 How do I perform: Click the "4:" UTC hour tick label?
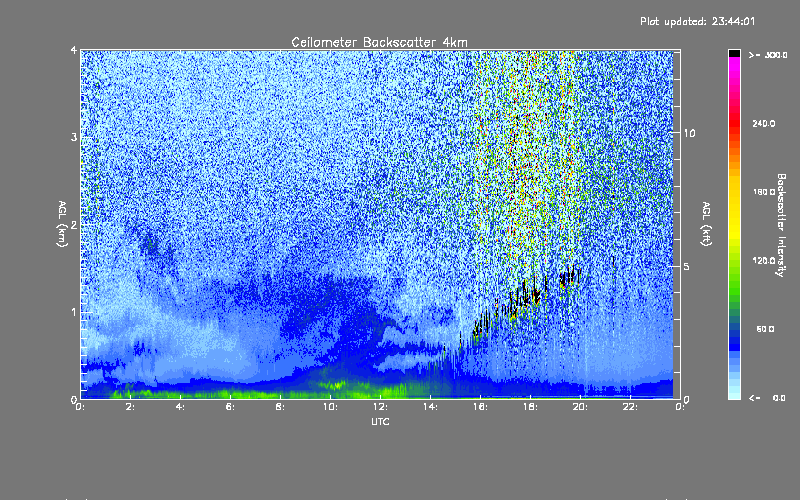pos(180,407)
